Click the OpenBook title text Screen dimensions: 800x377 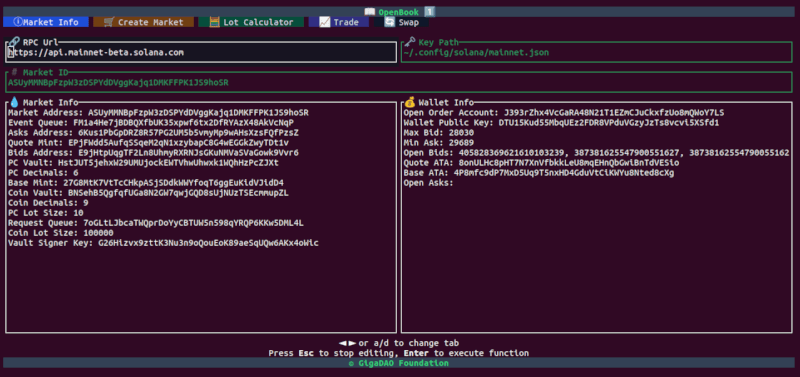coord(398,12)
